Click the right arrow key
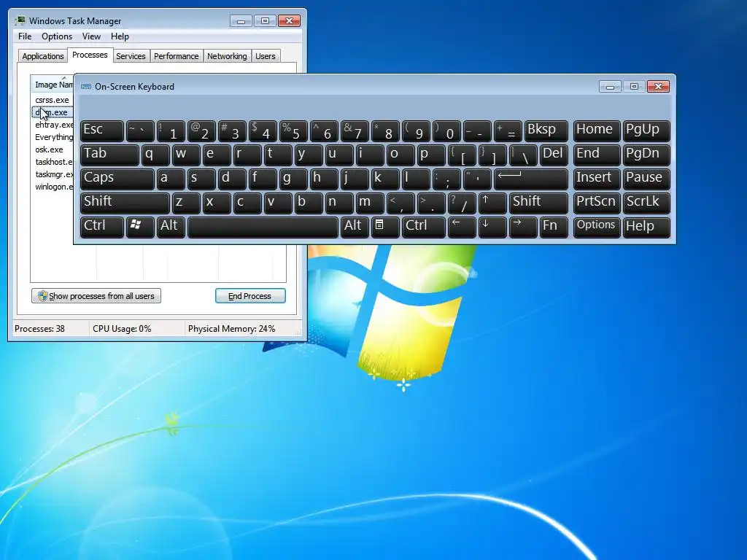This screenshot has width=747, height=560. point(523,226)
